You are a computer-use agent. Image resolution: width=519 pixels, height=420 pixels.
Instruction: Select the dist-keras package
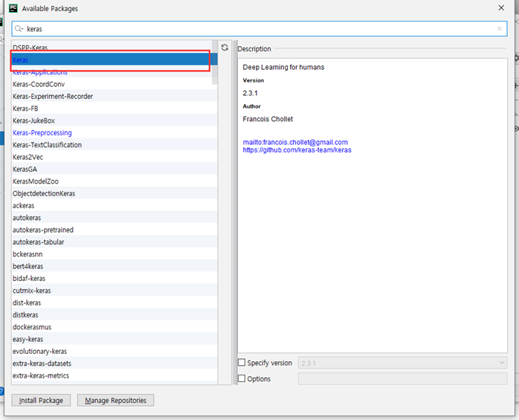(115, 303)
